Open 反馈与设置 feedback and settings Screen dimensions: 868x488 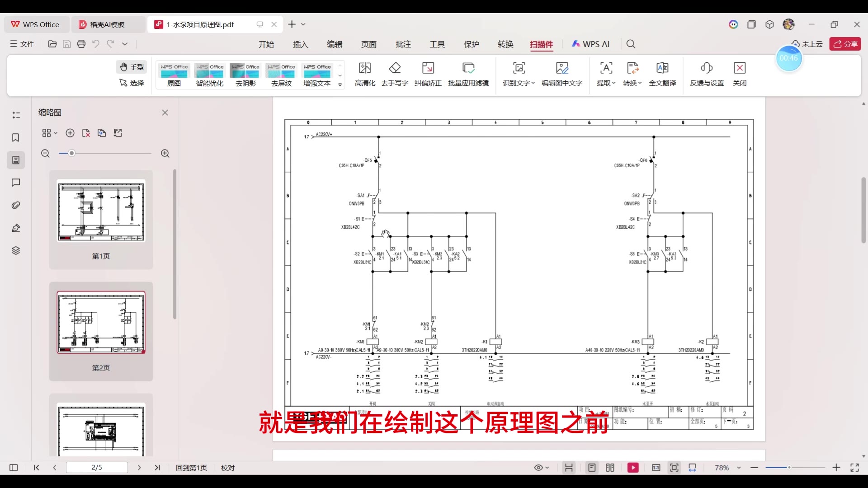click(x=707, y=74)
